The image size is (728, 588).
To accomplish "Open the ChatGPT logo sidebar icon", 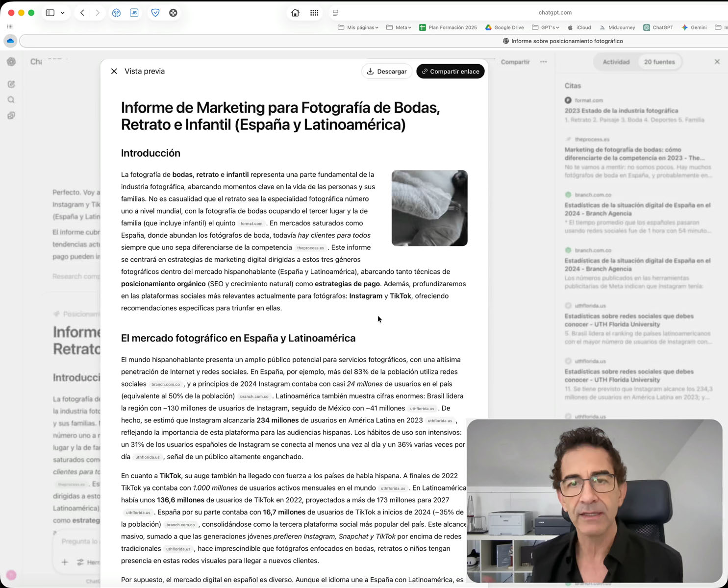I will click(x=11, y=61).
